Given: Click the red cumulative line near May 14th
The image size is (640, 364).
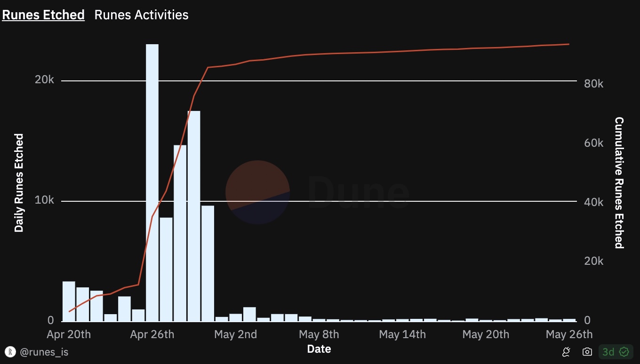Looking at the screenshot, I should [402, 51].
